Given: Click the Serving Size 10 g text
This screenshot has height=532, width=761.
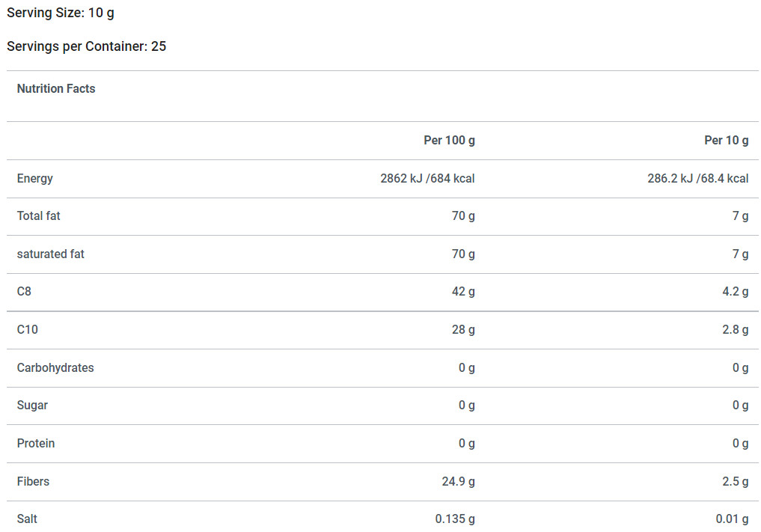Looking at the screenshot, I should coord(61,13).
